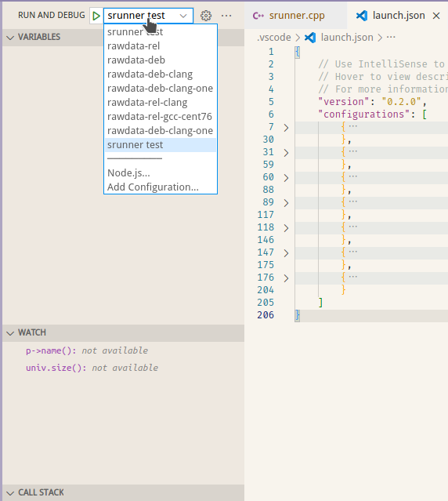Select rawdata-deb-clang configuration
Viewport: 448px width, 501px height.
point(161,74)
